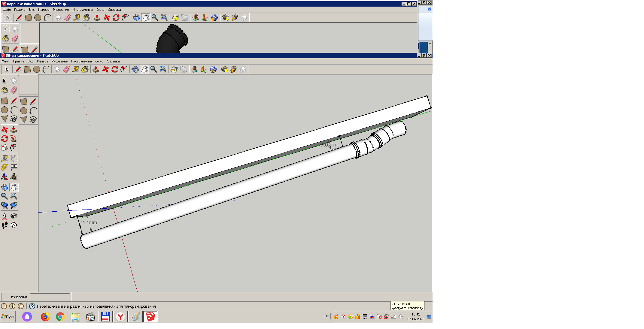Select the Polygon tool in the left large palette
644x329 pixels.
click(5, 119)
